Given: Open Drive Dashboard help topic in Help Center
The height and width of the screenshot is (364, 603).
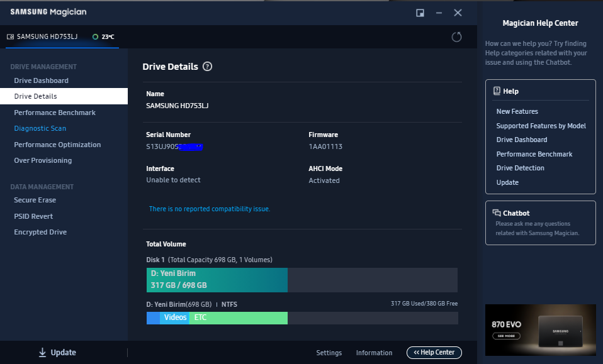Looking at the screenshot, I should pyautogui.click(x=521, y=140).
